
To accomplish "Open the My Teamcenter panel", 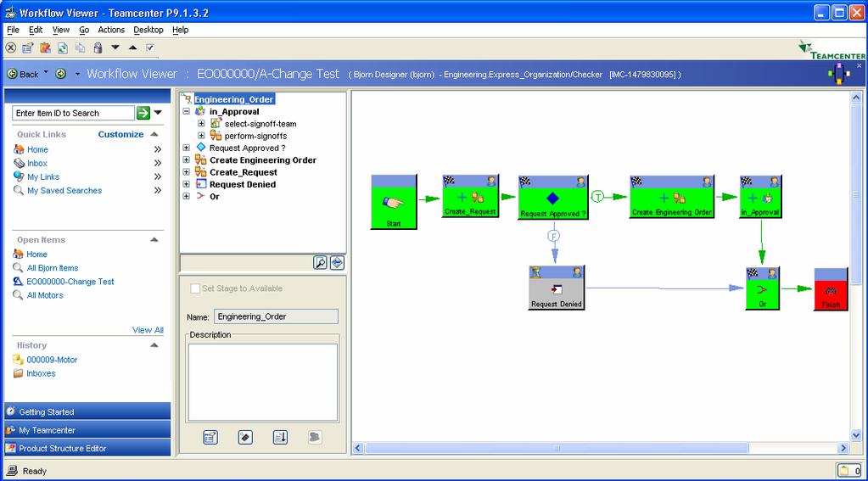I will (87, 430).
